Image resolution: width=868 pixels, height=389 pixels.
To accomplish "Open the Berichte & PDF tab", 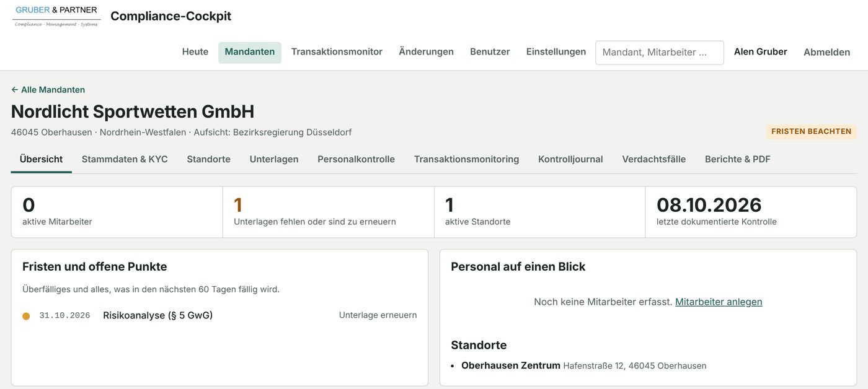I will point(738,159).
